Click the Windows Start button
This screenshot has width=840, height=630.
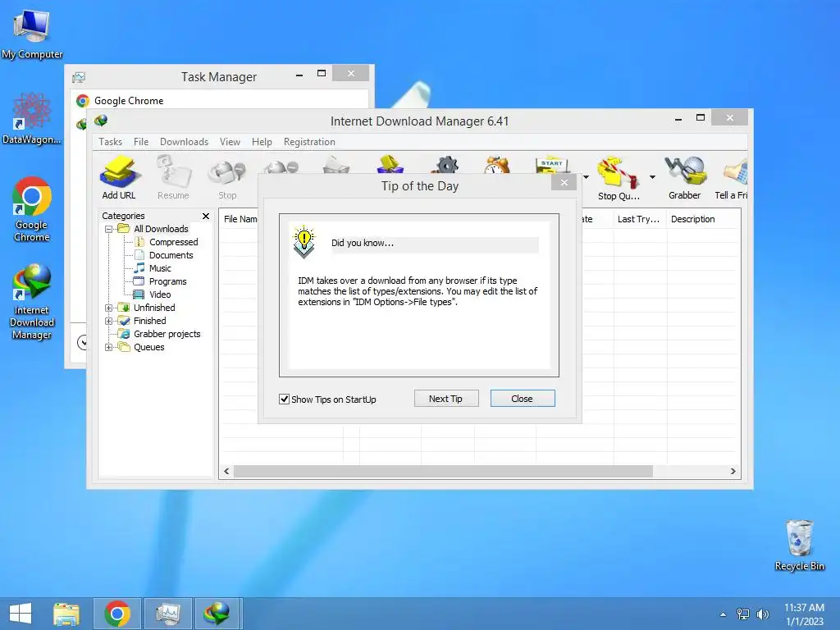click(21, 614)
